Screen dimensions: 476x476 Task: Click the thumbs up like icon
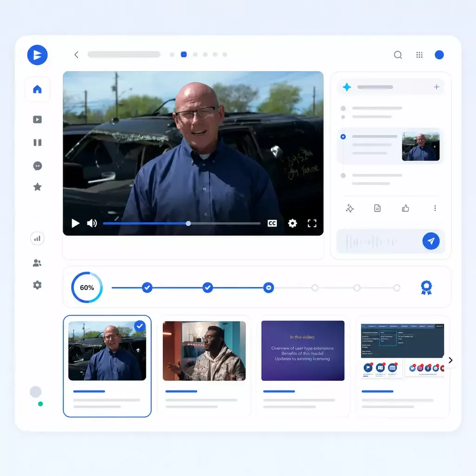tap(405, 208)
